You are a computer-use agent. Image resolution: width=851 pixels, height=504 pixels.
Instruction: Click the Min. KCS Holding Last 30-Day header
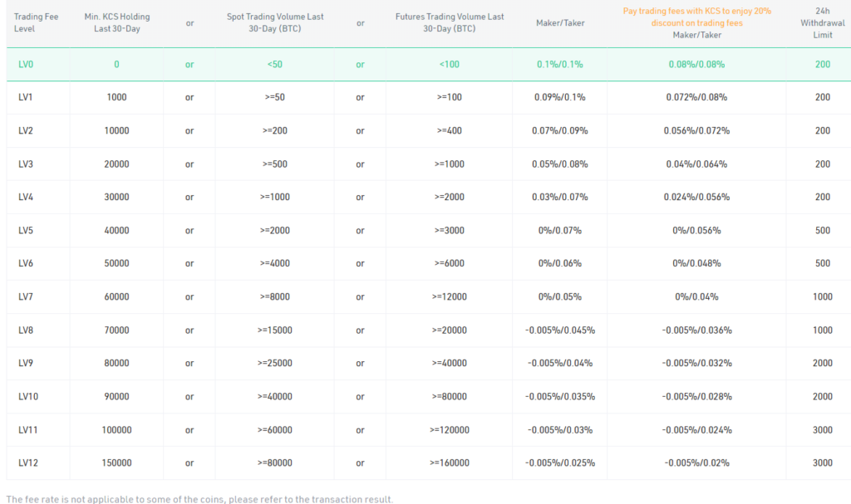(x=116, y=22)
